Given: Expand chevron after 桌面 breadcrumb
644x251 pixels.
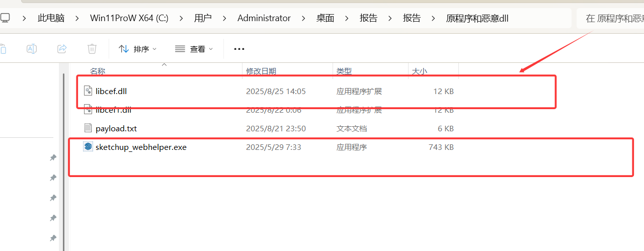Looking at the screenshot, I should pos(347,18).
